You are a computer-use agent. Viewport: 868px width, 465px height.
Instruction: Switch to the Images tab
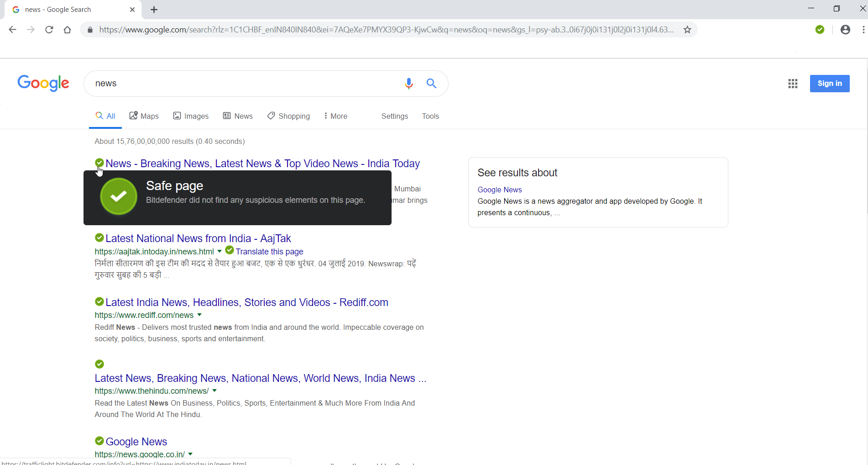click(x=191, y=116)
